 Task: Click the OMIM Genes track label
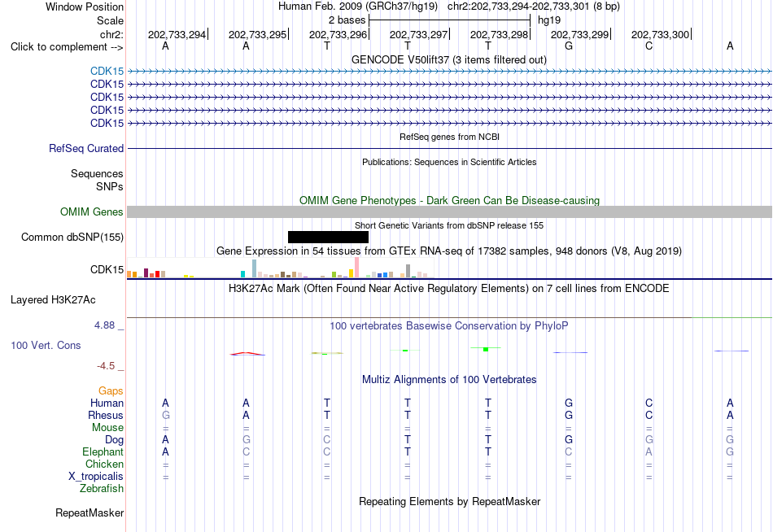pos(92,212)
